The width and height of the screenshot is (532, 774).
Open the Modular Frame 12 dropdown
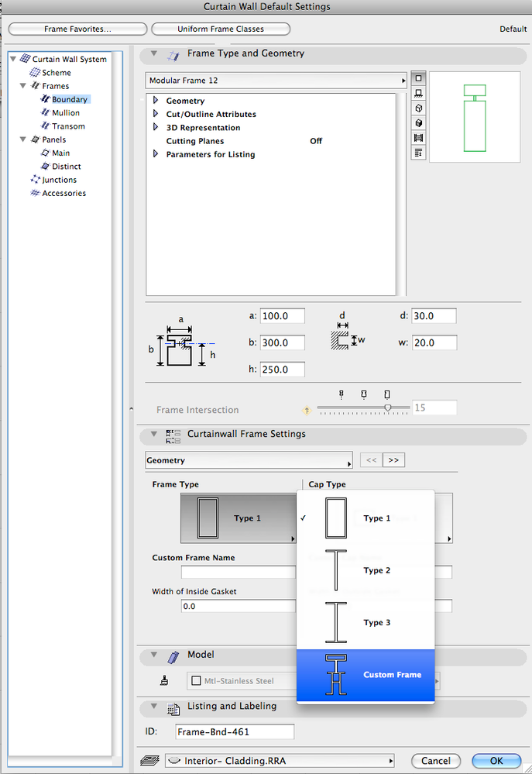coord(276,81)
